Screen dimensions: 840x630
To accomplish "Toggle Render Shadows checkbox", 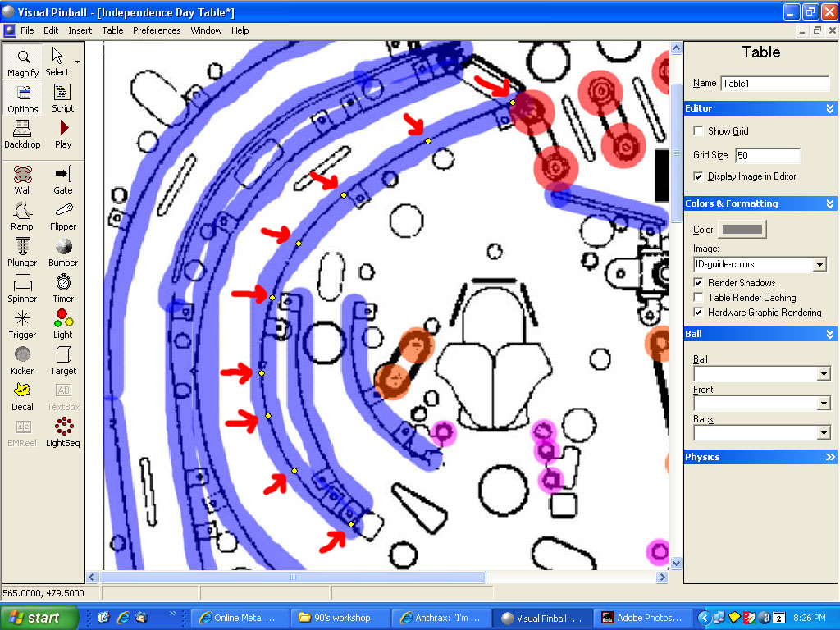I will (x=698, y=283).
